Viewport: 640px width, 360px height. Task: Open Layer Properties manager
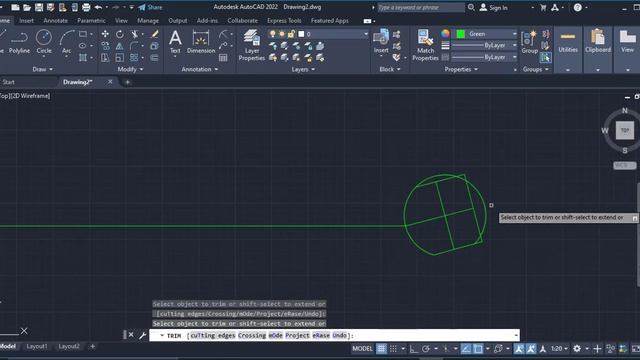(x=252, y=45)
